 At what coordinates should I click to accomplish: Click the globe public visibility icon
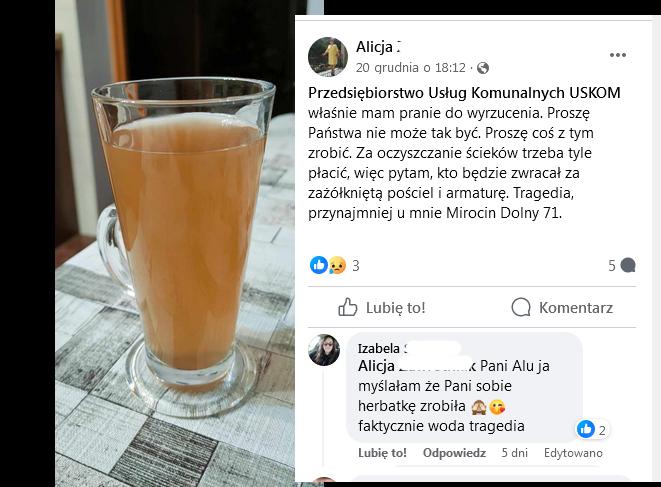pyautogui.click(x=483, y=68)
